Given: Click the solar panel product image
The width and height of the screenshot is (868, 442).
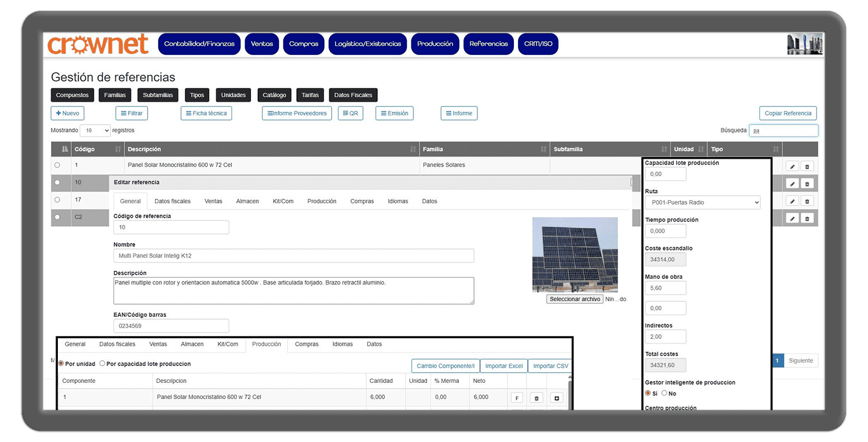Looking at the screenshot, I should [x=575, y=255].
